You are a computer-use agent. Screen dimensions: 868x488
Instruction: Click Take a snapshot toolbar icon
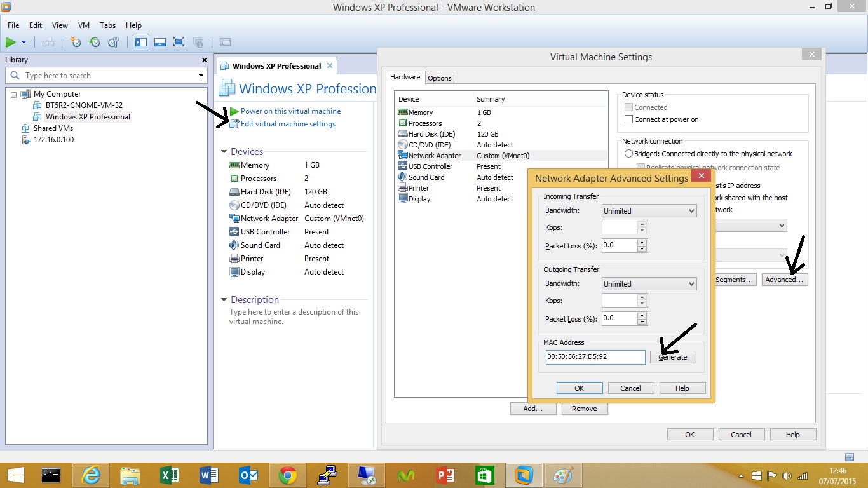click(x=76, y=42)
